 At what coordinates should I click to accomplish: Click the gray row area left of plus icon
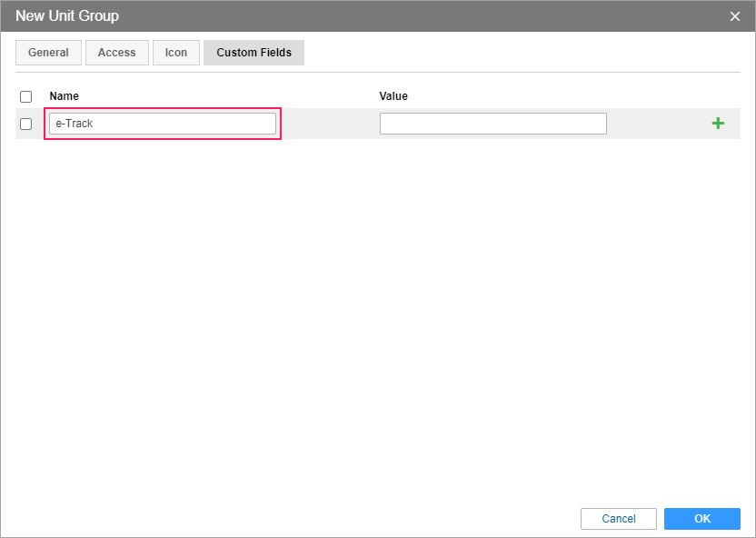658,124
